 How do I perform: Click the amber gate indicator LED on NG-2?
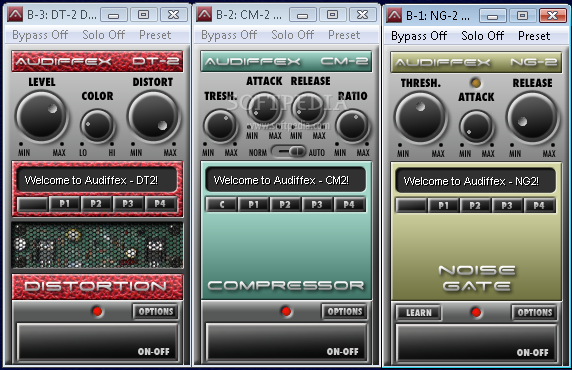[475, 83]
